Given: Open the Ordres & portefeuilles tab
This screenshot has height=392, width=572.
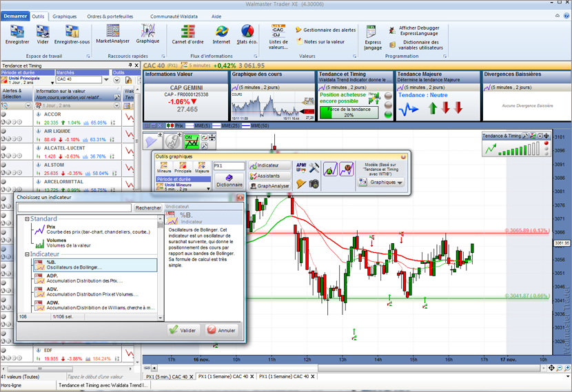Looking at the screenshot, I should [x=110, y=17].
